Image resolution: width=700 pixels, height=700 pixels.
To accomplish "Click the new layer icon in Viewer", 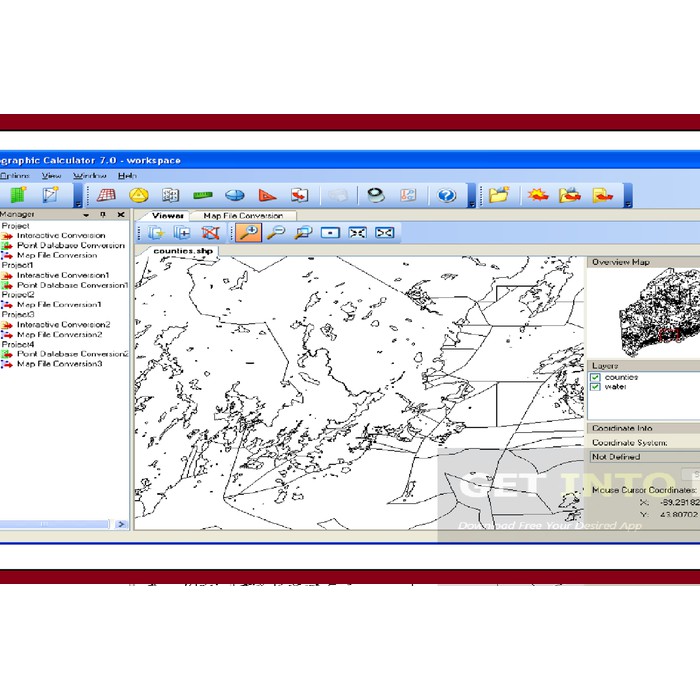I will pyautogui.click(x=156, y=233).
